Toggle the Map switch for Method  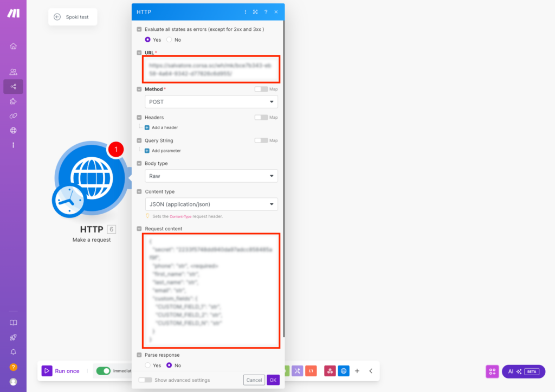pos(261,89)
